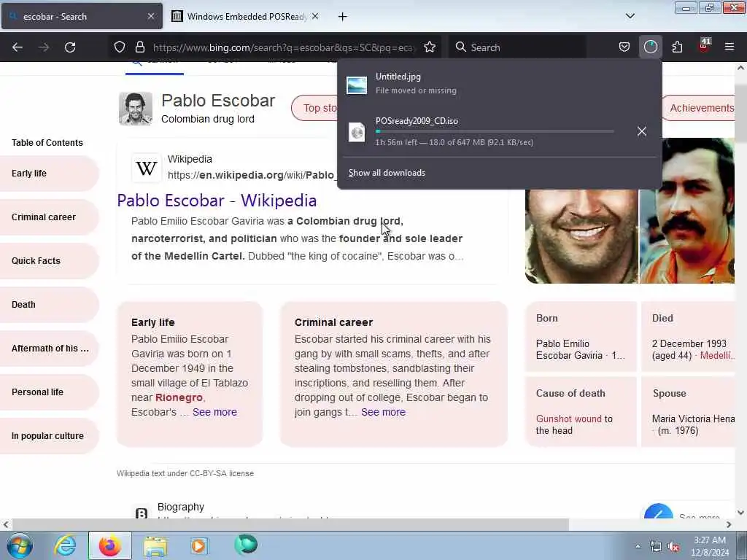Click the blue circular button near See more
747x560 pixels.
(659, 511)
